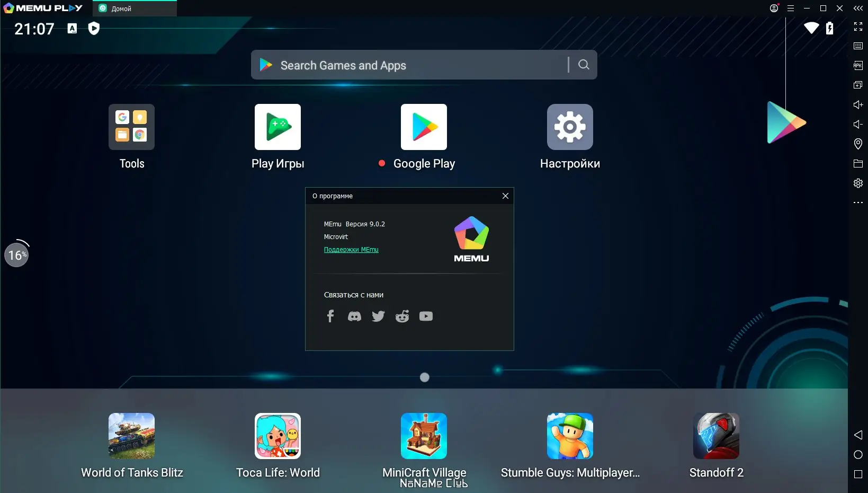Image resolution: width=868 pixels, height=493 pixels.
Task: Enter fullscreen mode from sidebar
Action: point(858,27)
